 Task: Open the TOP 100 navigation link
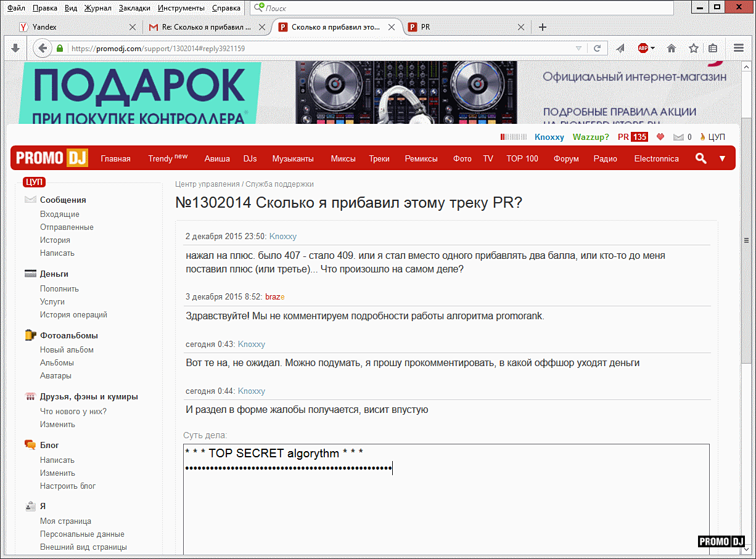522,158
